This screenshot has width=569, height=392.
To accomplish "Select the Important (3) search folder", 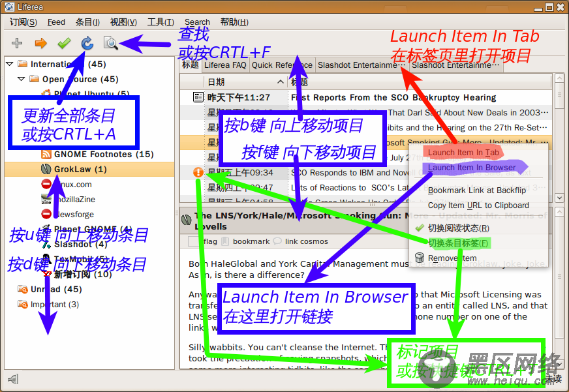I will [x=55, y=304].
